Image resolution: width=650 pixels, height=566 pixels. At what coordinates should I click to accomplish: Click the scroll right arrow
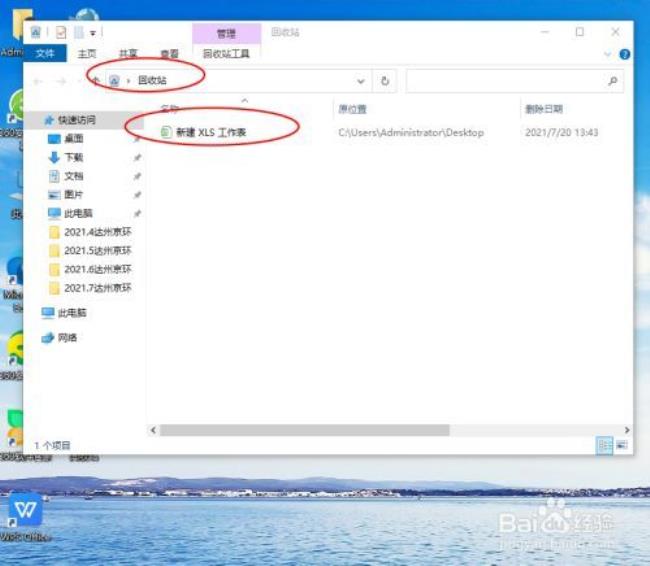point(627,430)
